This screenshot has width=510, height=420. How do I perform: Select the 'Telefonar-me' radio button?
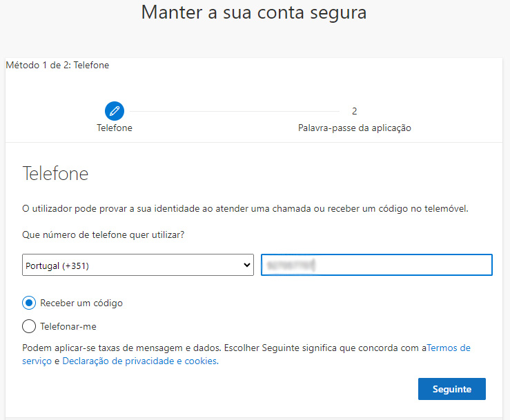pyautogui.click(x=30, y=326)
